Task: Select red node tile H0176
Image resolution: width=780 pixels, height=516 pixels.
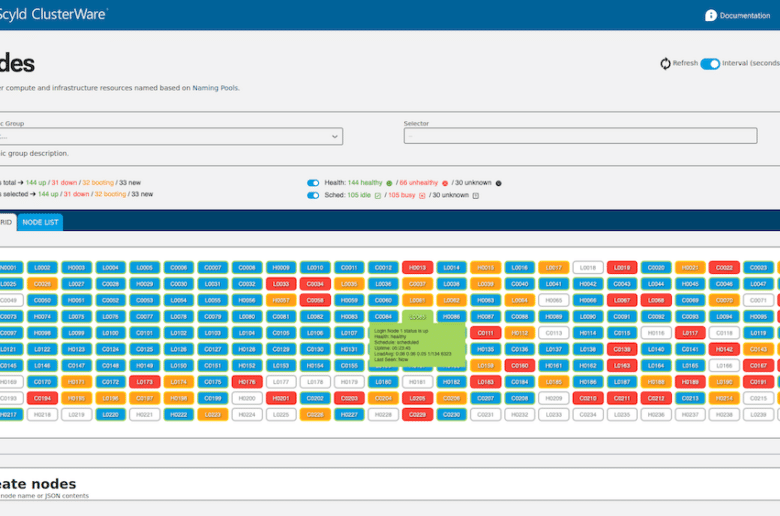Action: [x=247, y=382]
